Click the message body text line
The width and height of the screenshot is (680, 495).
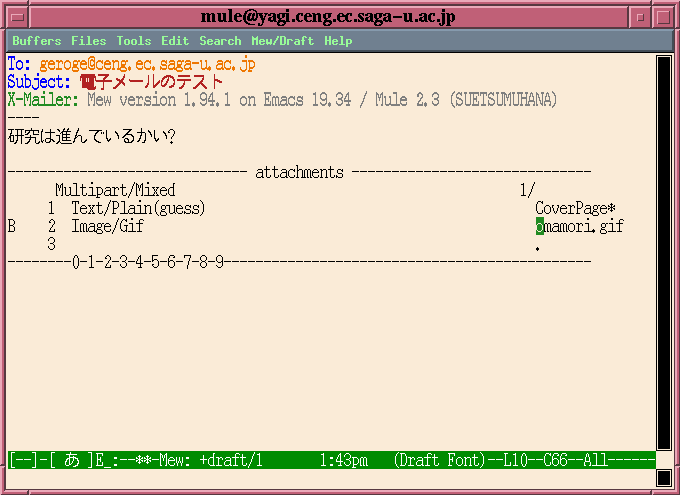tap(92, 136)
